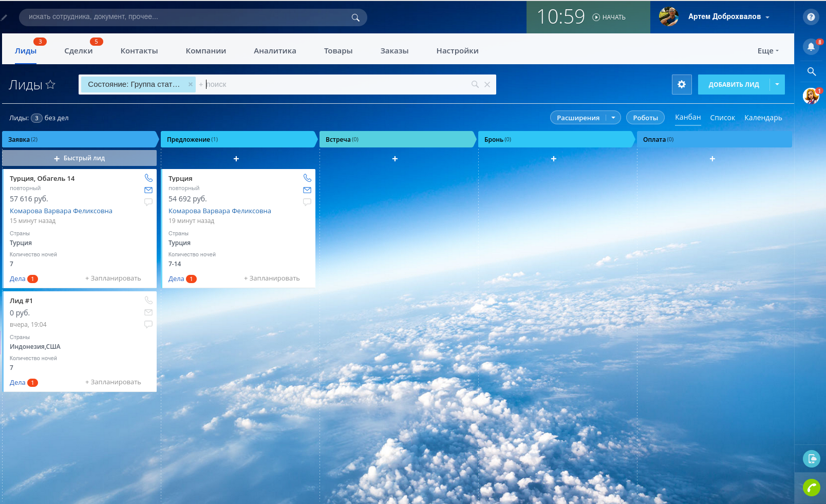Click the Заявка stage header
The width and height of the screenshot is (826, 504).
coord(80,139)
